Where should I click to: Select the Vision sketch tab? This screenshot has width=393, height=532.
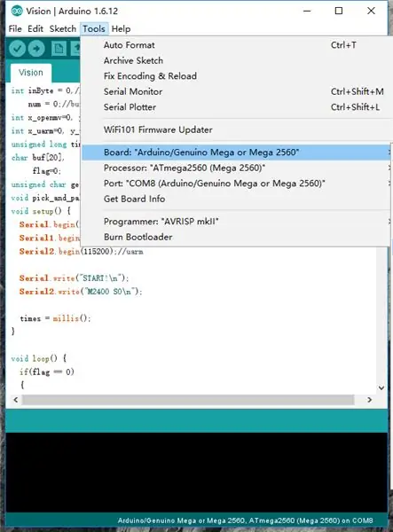pyautogui.click(x=31, y=73)
